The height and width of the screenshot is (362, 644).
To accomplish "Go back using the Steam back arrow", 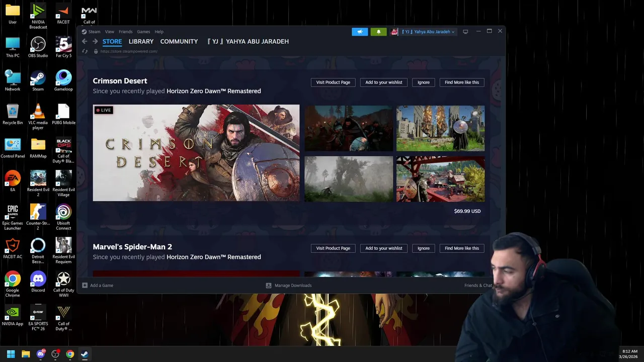I will [85, 41].
